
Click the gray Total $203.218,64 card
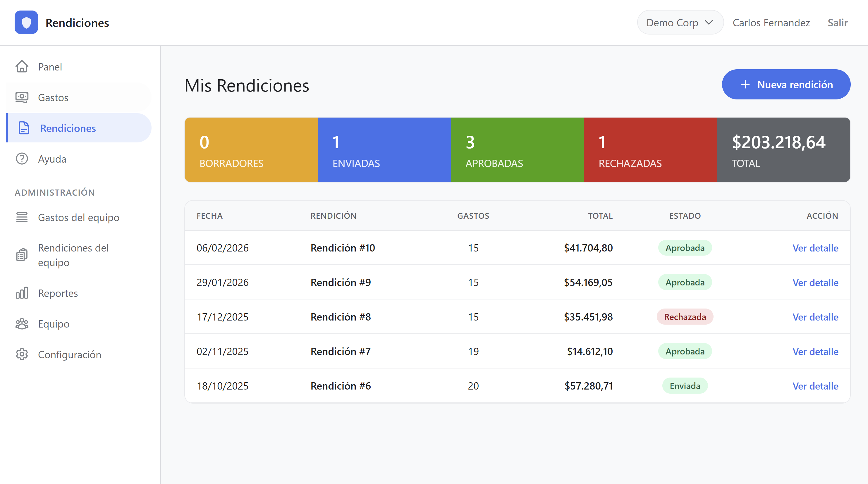(x=783, y=149)
